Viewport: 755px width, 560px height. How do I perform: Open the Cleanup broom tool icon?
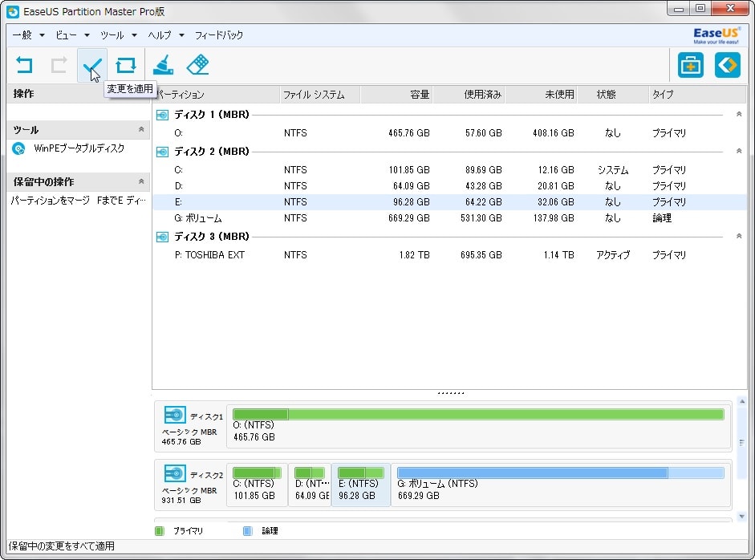[x=163, y=65]
